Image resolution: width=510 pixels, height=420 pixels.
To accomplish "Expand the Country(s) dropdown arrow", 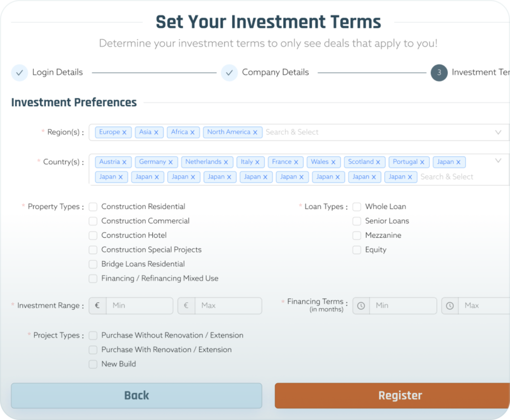I will click(x=498, y=161).
